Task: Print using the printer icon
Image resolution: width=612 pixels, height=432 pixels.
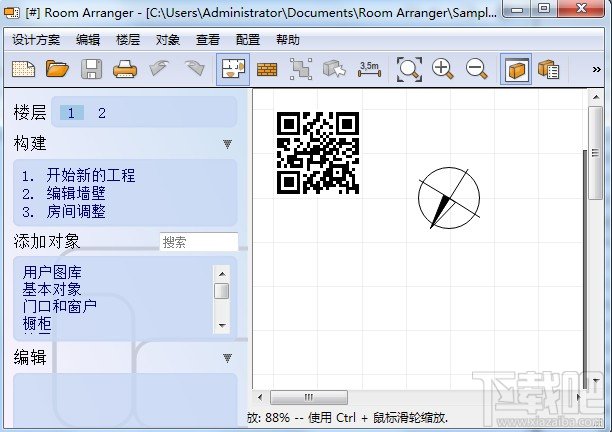Action: point(125,69)
